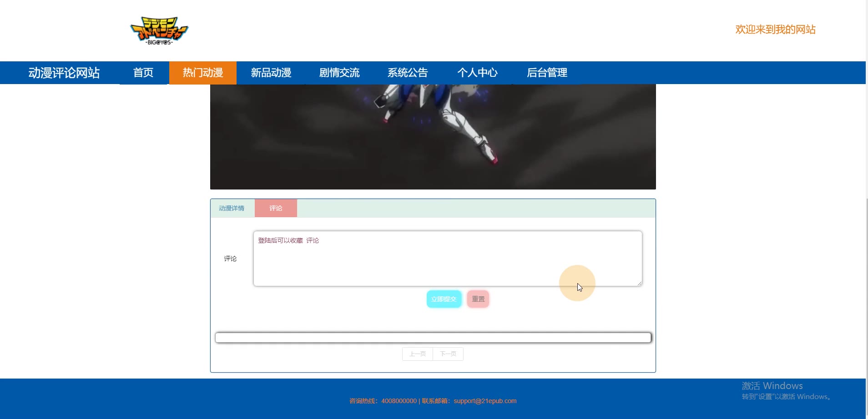Open 后台管理 admin page
868x419 pixels.
[547, 73]
